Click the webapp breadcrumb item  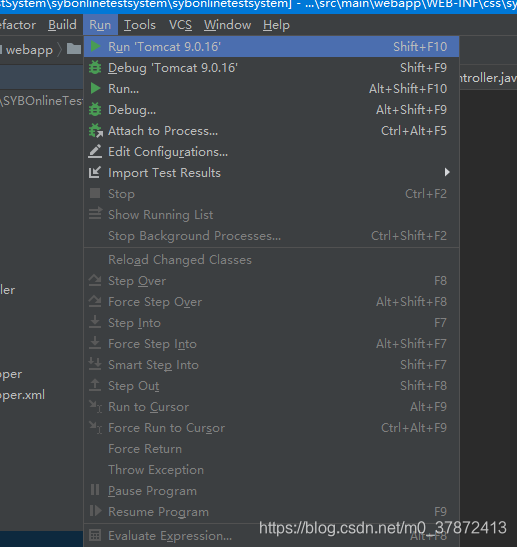[x=29, y=50]
